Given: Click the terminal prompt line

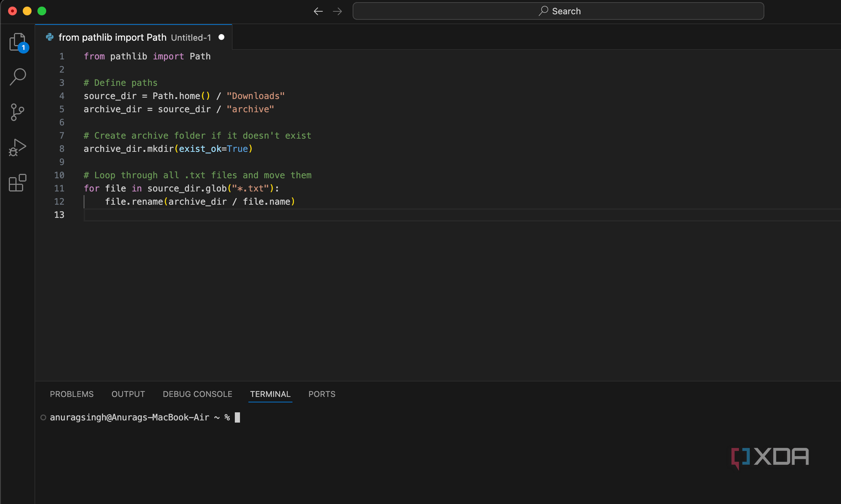Looking at the screenshot, I should tap(140, 417).
